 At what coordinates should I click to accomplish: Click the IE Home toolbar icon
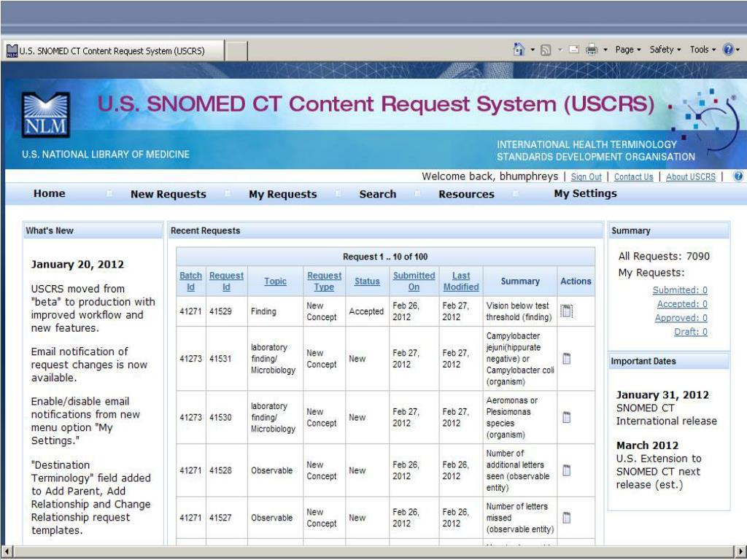[519, 49]
